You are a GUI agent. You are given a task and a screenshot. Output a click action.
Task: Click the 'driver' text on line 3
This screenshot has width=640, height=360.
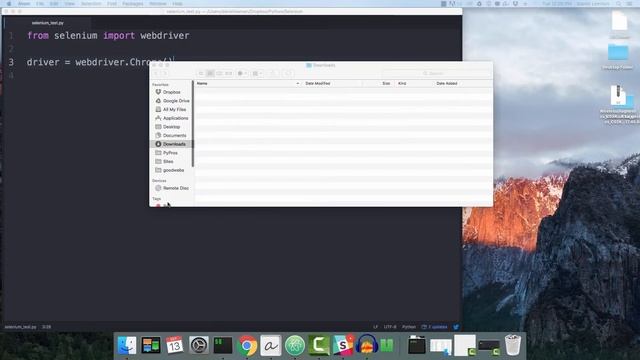tap(43, 62)
